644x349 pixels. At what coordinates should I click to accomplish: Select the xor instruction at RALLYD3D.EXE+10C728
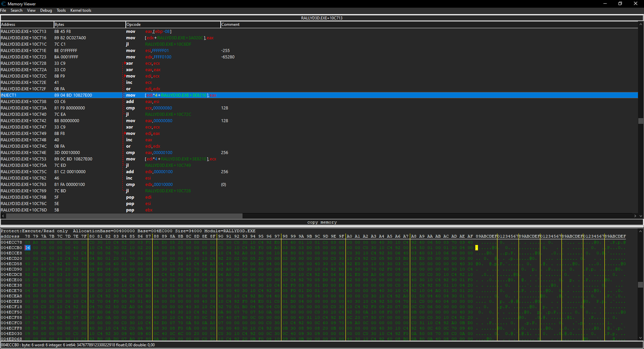(x=319, y=63)
